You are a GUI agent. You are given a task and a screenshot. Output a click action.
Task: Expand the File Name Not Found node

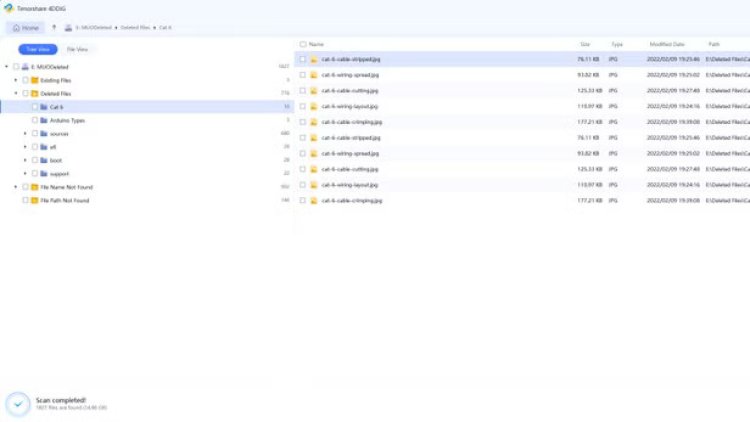(15, 187)
